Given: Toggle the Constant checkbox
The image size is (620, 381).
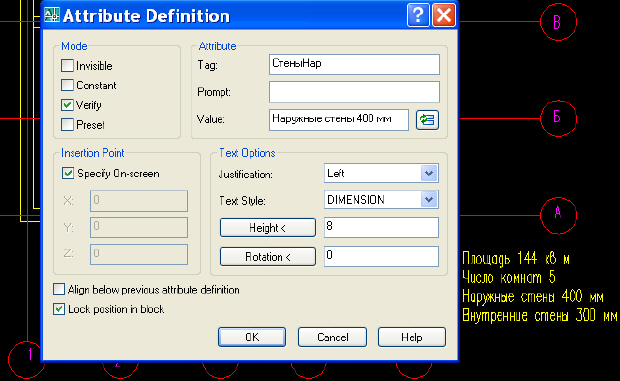Looking at the screenshot, I should click(67, 85).
